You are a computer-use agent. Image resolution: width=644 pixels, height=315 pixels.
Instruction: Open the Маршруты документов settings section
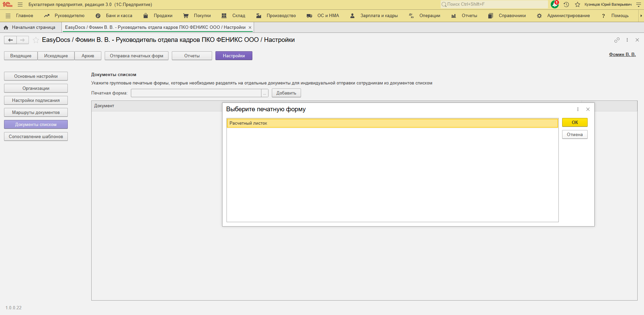(36, 113)
